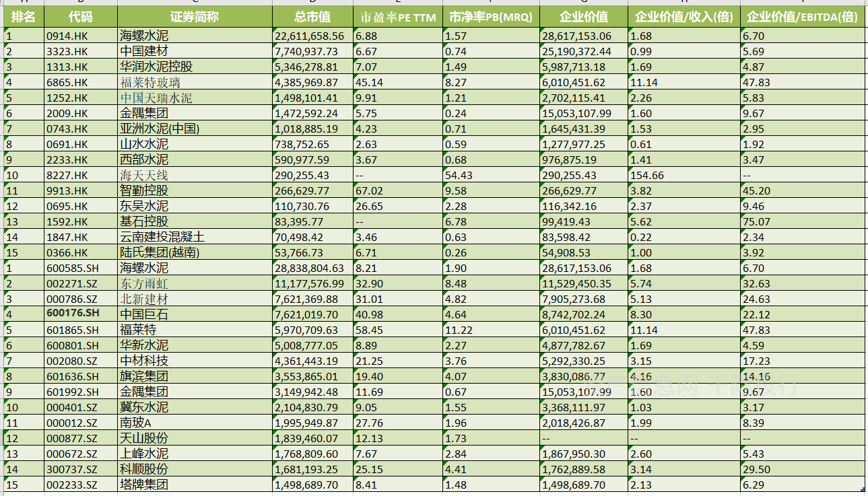Select the 企业价值/收入(倍) header cell
The width and height of the screenshot is (868, 496).
click(683, 17)
